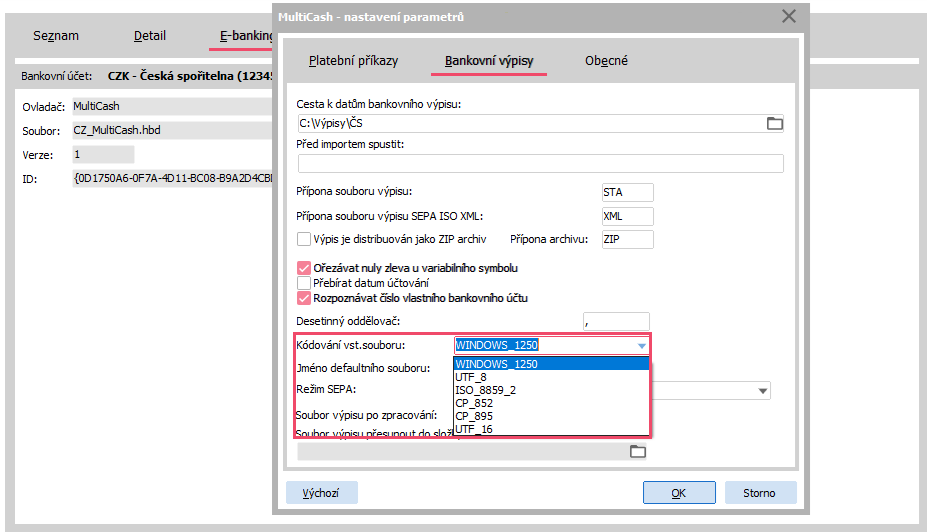Go to the Obecné tab

606,60
